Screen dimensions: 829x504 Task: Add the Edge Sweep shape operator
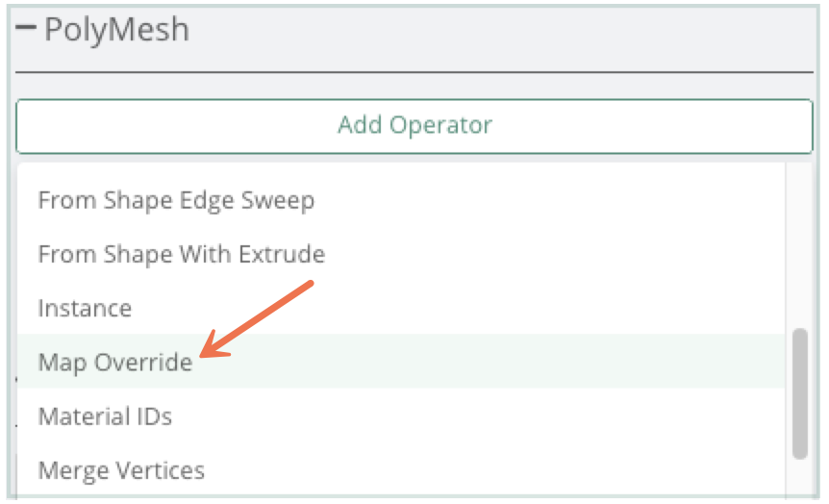[x=176, y=201]
